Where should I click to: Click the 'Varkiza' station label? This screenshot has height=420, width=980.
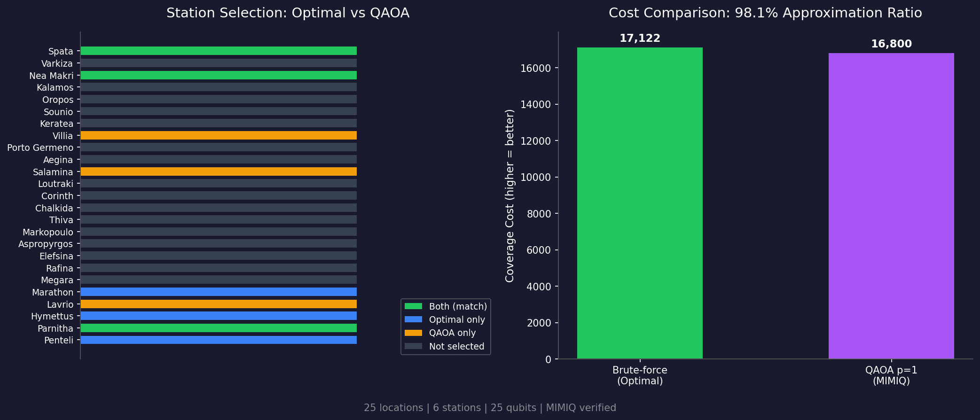[x=57, y=63]
